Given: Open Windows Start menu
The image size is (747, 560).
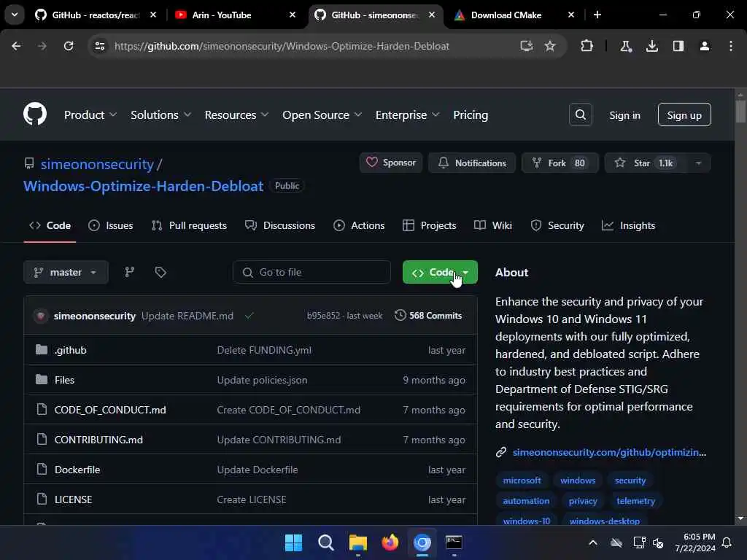Looking at the screenshot, I should point(293,542).
